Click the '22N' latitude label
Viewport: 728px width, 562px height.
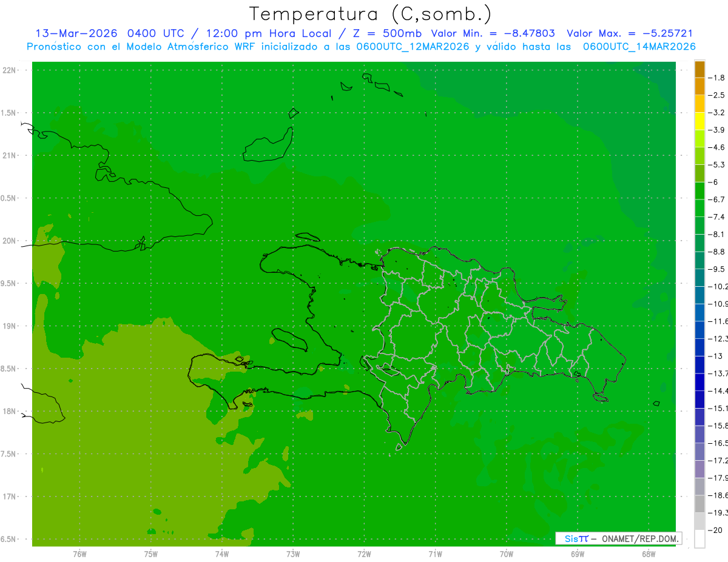coord(10,70)
